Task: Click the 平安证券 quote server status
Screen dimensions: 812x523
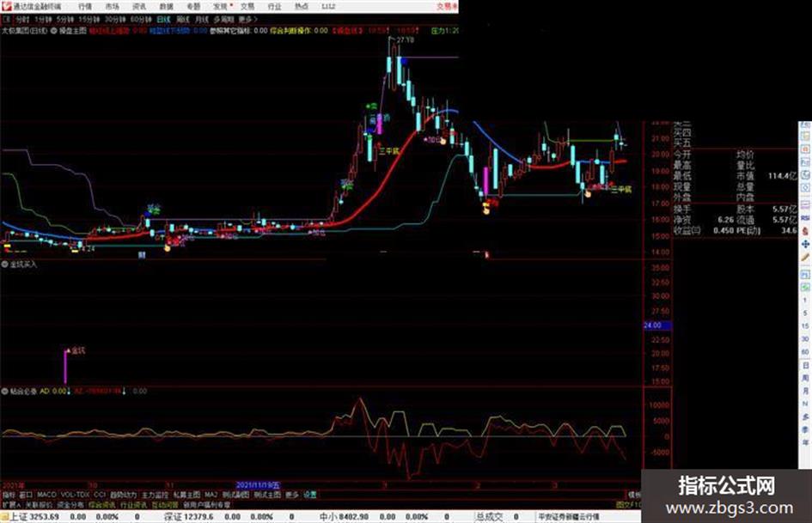Action: point(569,517)
